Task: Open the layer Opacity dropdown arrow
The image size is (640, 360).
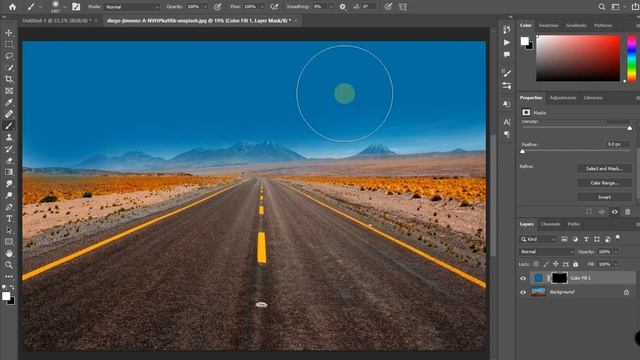Action: pos(616,252)
